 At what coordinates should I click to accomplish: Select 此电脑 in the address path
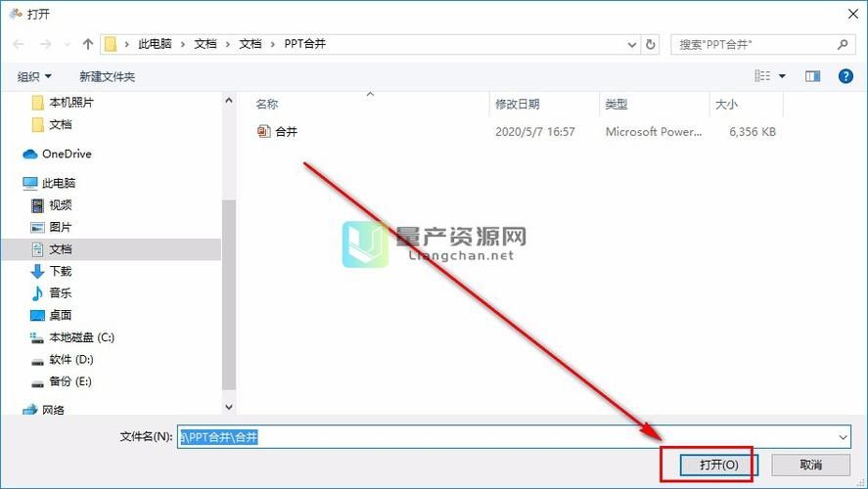155,44
